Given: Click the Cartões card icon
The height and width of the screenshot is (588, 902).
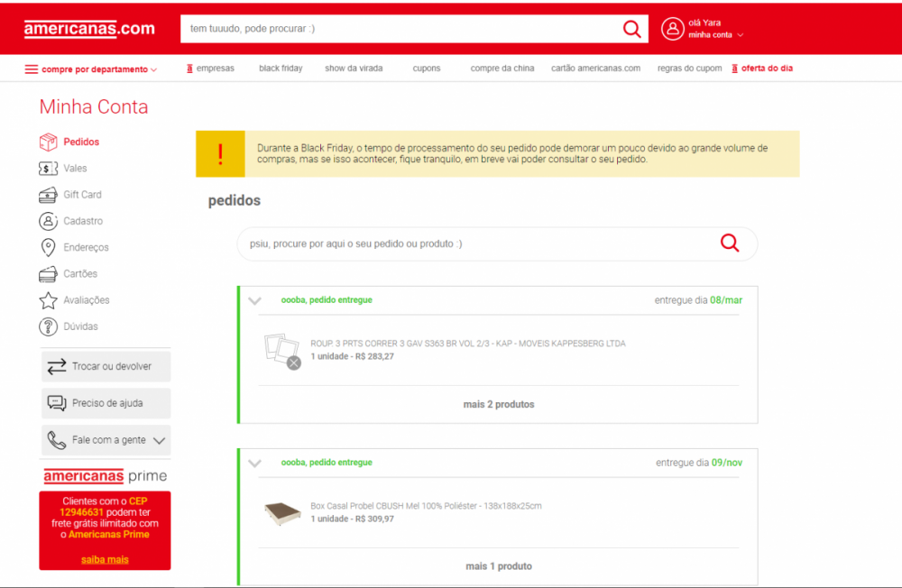Looking at the screenshot, I should pos(49,274).
